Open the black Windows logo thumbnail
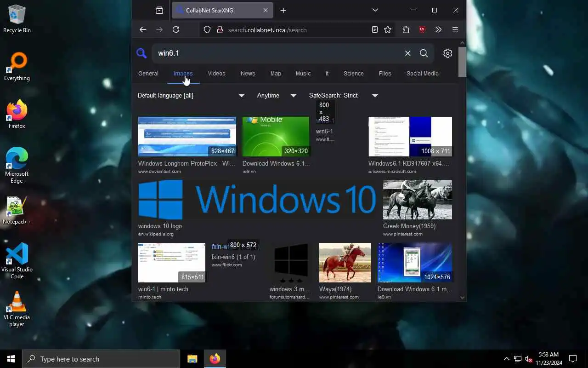Screen dimensions: 588x368 tap(291, 263)
